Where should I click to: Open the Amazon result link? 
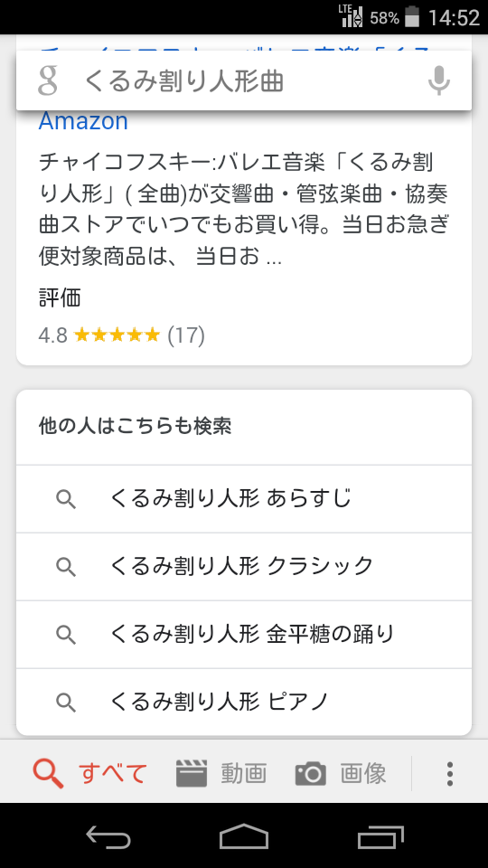83,120
